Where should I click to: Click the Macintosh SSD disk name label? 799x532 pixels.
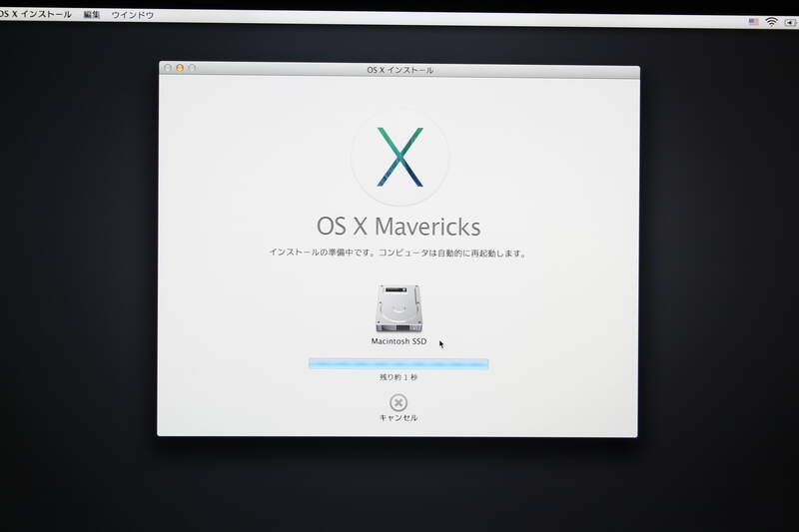(x=399, y=341)
